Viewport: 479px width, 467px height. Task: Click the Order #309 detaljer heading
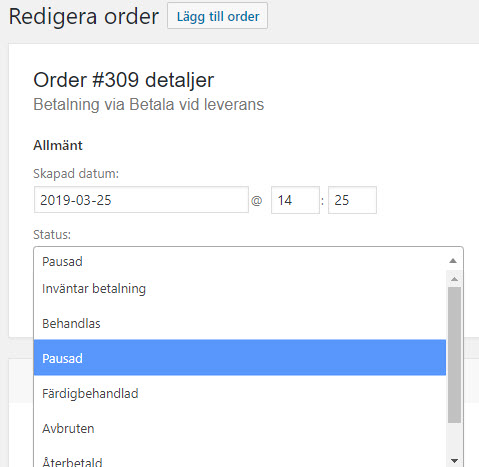pos(124,80)
